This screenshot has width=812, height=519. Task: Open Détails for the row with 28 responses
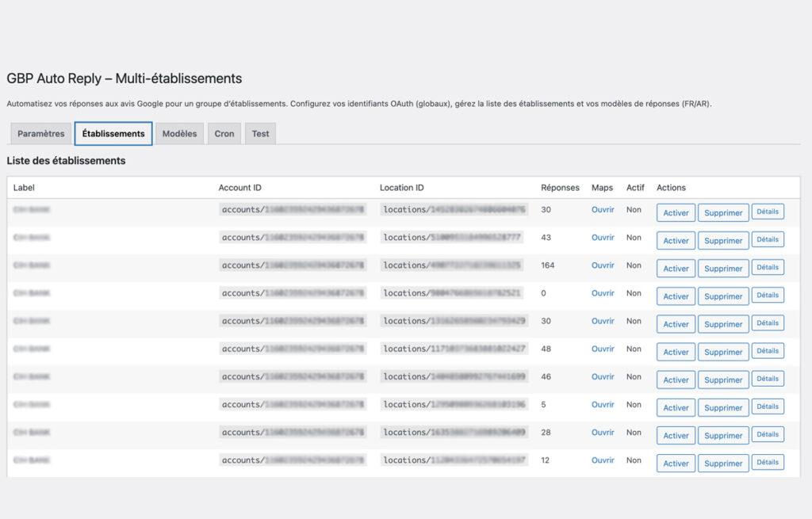pos(768,434)
